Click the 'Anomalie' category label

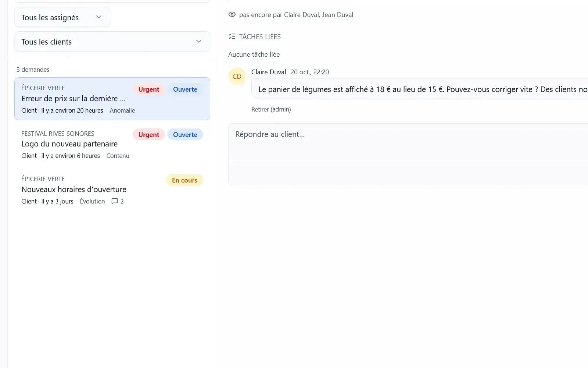(x=122, y=110)
